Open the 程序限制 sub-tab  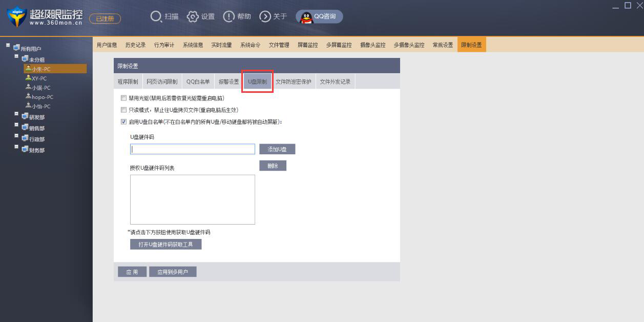[x=128, y=82]
